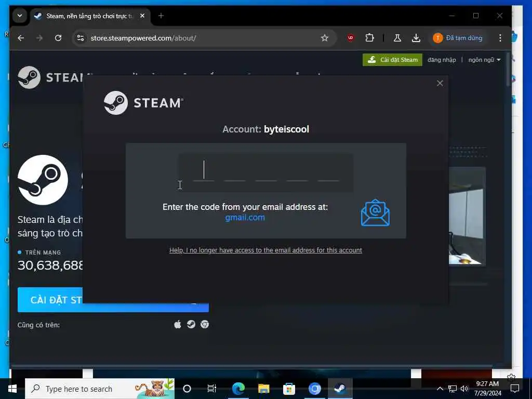Go forward in the browser

click(39, 38)
